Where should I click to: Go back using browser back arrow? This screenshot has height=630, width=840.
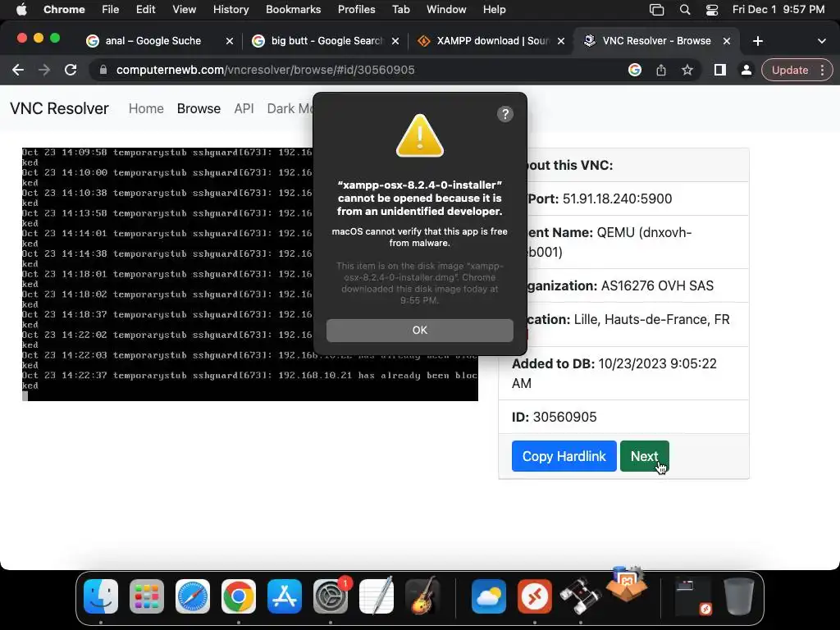click(18, 70)
